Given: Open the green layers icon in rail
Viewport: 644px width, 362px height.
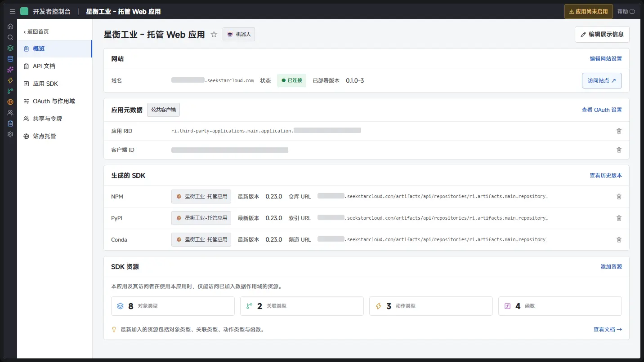Looking at the screenshot, I should click(10, 48).
